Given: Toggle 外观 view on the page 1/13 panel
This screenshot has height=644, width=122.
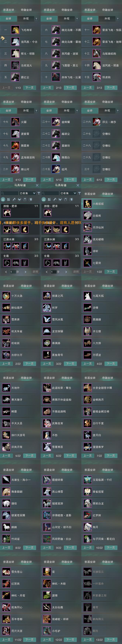Looking at the screenshot, I should click(x=26, y=19).
